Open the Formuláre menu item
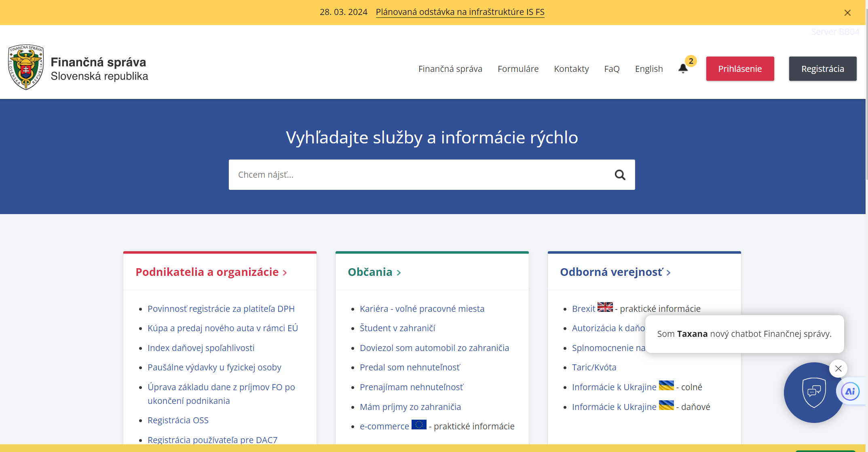Viewport: 868px width, 452px height. pyautogui.click(x=518, y=69)
